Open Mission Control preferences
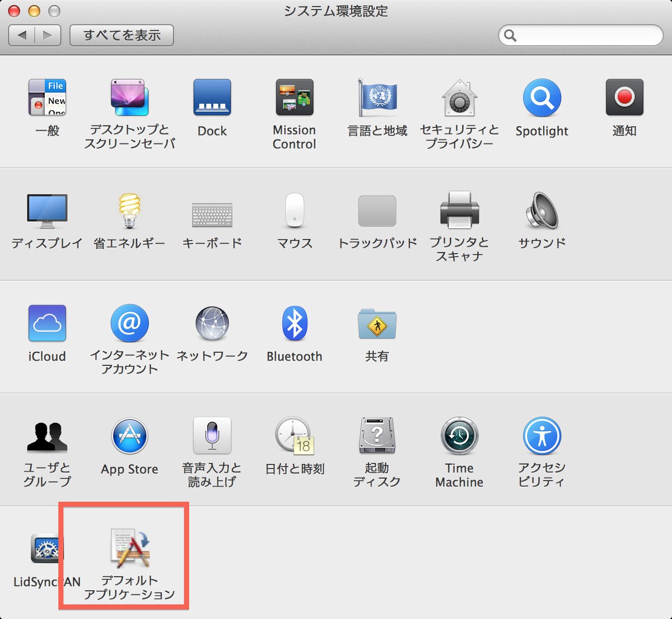The image size is (672, 619). (x=295, y=98)
